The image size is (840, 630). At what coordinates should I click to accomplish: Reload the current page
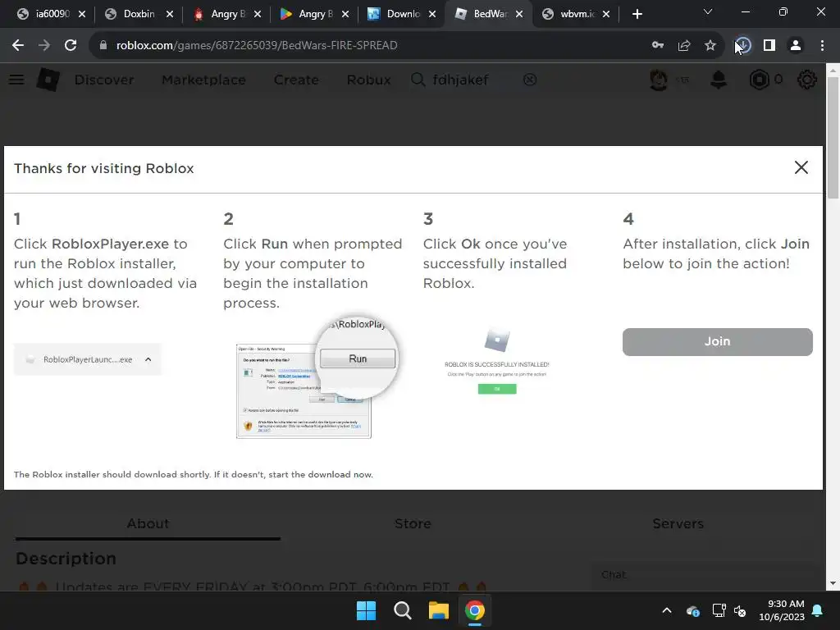[x=71, y=46]
